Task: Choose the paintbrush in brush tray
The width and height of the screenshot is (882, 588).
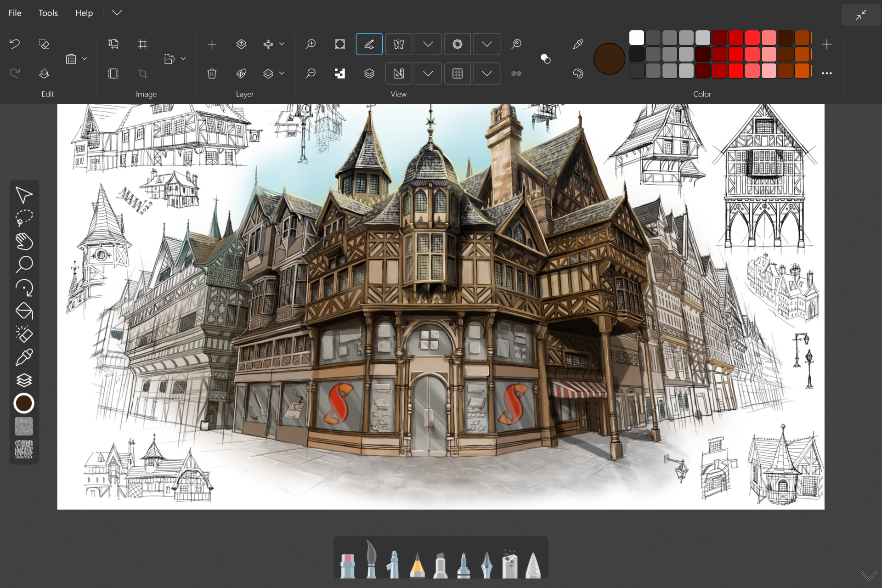Action: pos(371,559)
